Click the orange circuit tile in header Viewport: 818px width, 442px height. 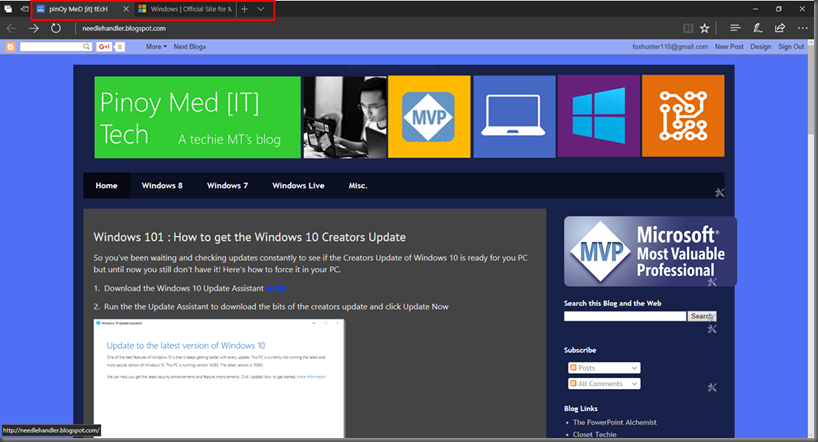[683, 116]
